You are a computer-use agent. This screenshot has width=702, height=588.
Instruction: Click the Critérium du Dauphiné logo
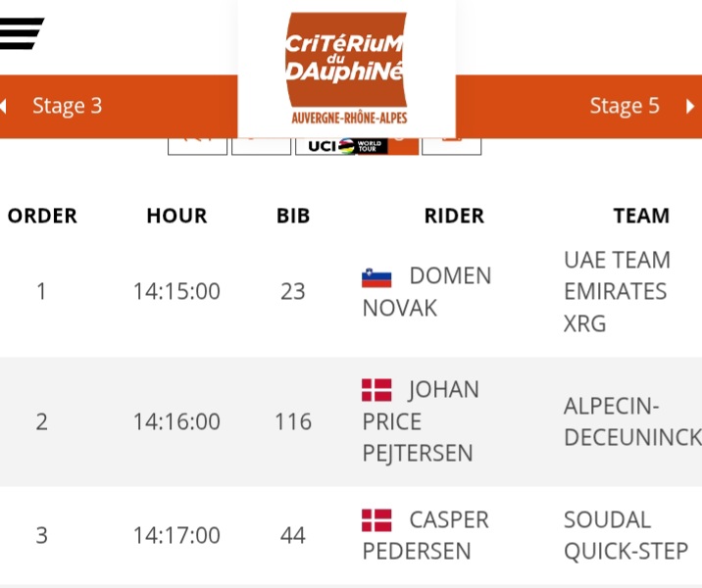coord(346,69)
